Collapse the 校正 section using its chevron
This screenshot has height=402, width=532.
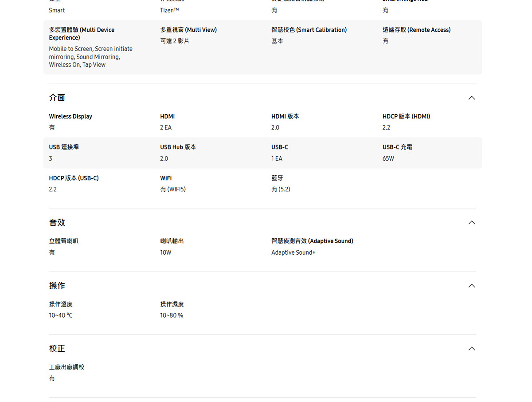click(471, 348)
